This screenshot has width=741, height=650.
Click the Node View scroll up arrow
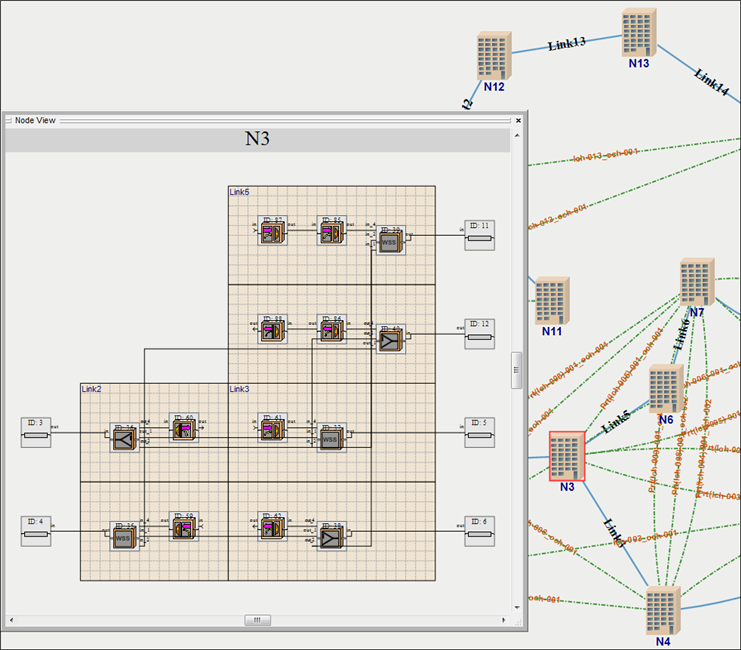click(x=517, y=136)
